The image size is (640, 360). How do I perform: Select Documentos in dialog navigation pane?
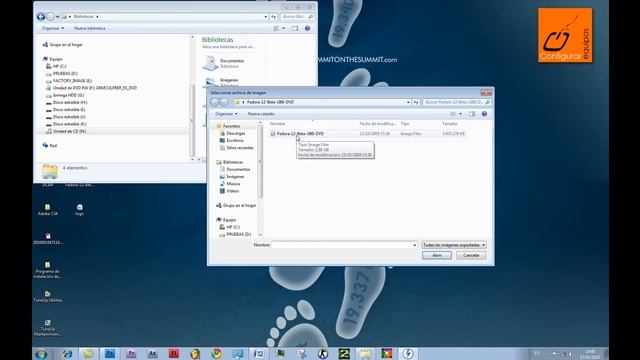[238, 169]
